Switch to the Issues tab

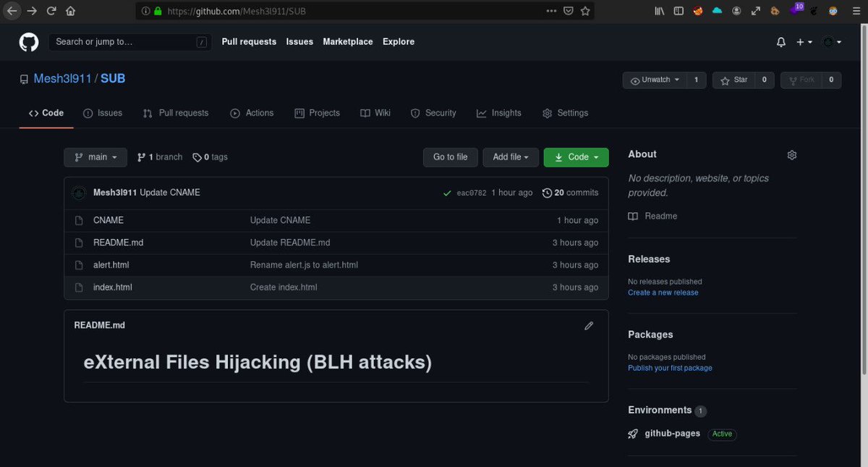pos(103,113)
